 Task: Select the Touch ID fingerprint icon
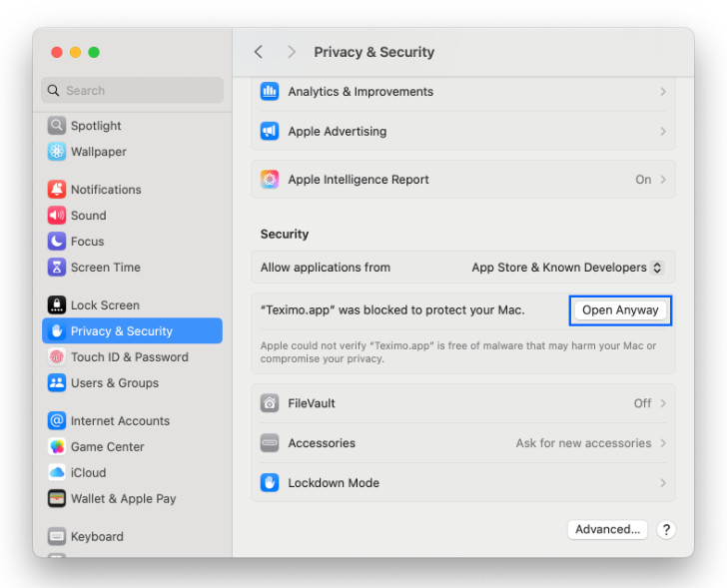(x=57, y=357)
